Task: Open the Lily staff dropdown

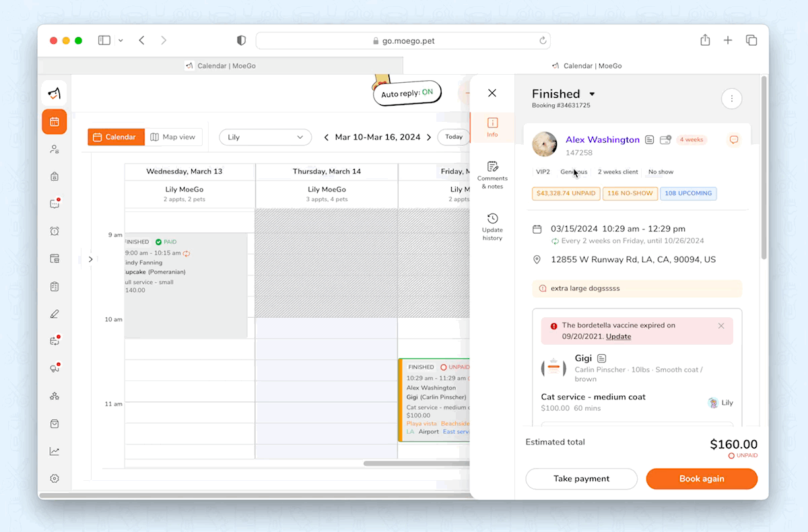Action: (265, 137)
